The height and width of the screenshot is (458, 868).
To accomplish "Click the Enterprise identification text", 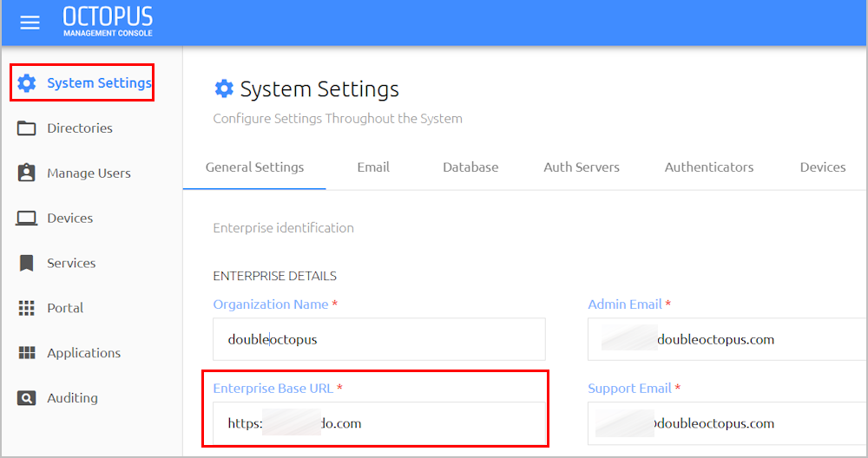I will pyautogui.click(x=284, y=228).
